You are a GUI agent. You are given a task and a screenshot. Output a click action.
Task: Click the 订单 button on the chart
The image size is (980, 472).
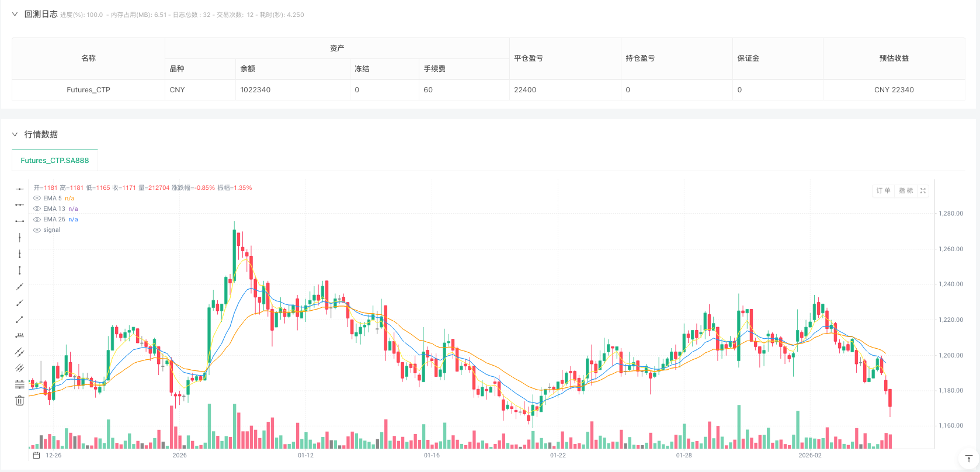coord(883,191)
